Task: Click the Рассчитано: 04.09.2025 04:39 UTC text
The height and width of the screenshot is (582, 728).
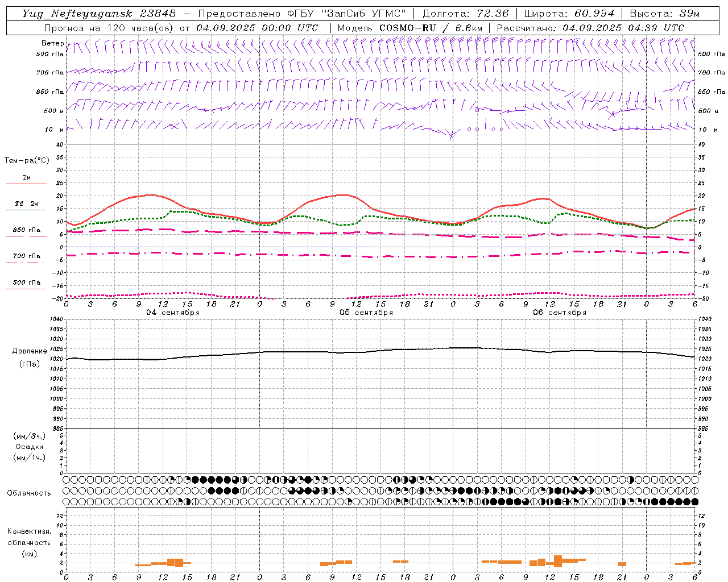Action: [x=590, y=28]
